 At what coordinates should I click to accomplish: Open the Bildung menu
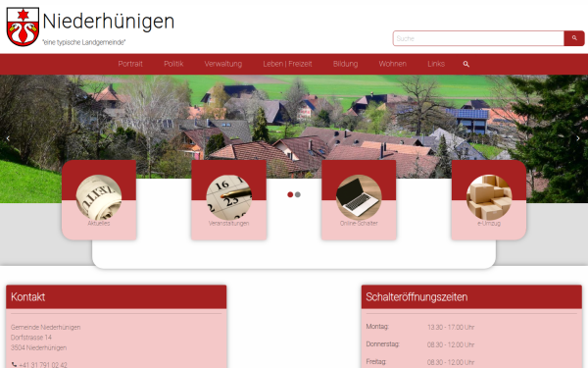click(x=345, y=64)
